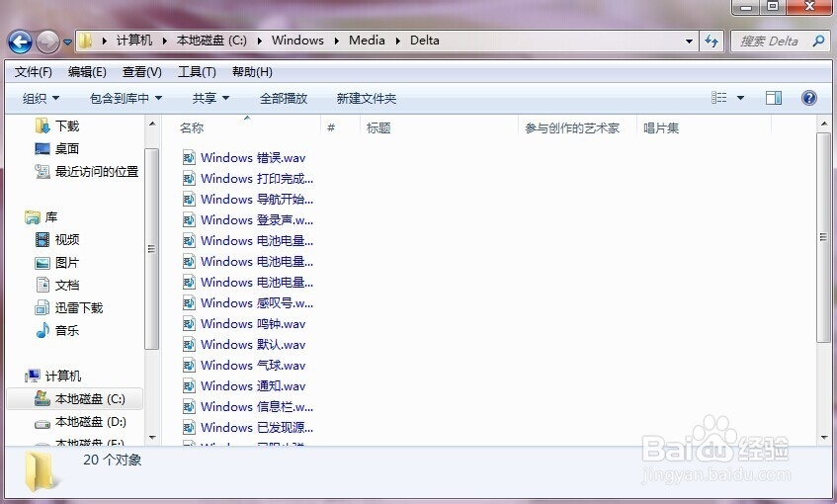Sort by the # column header
The height and width of the screenshot is (504, 837).
tap(331, 128)
